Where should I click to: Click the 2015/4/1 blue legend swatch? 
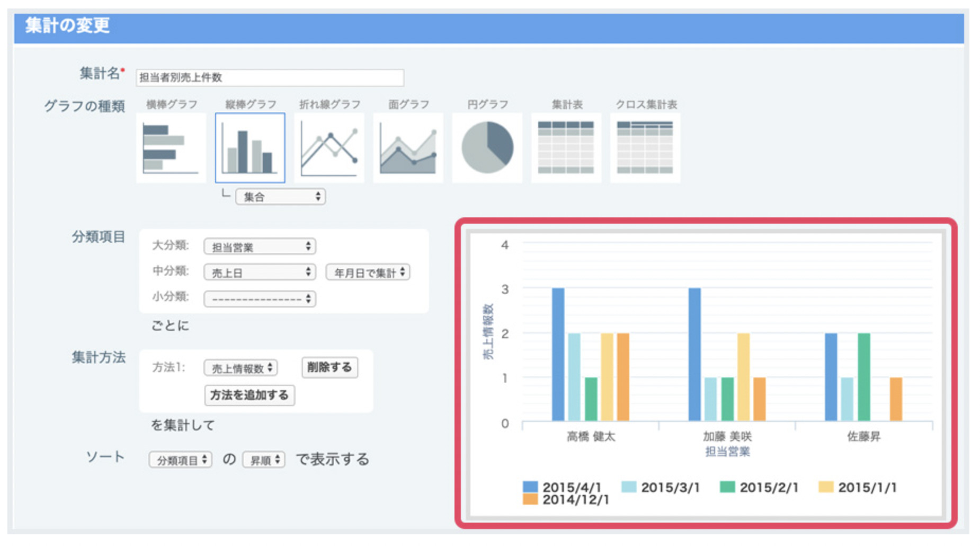(530, 487)
